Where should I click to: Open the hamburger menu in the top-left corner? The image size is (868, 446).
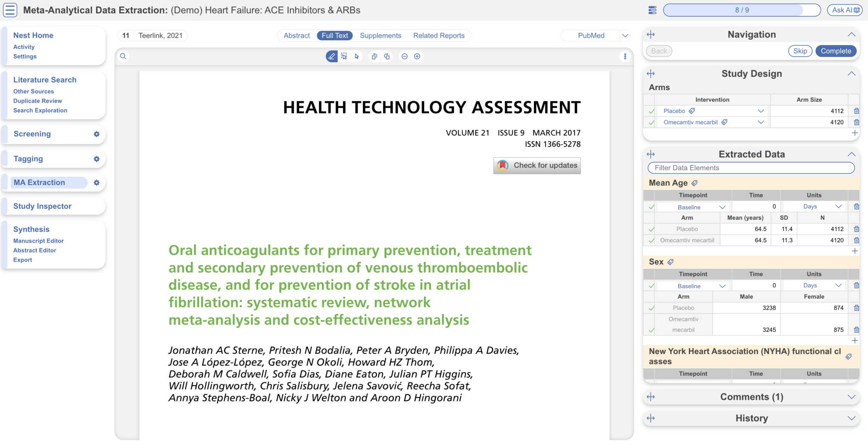click(10, 10)
